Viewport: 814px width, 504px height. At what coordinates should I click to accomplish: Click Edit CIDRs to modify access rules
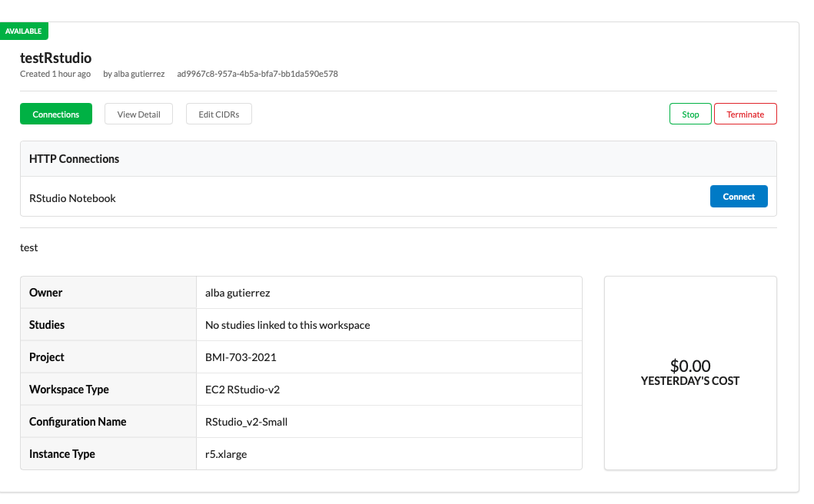point(219,114)
